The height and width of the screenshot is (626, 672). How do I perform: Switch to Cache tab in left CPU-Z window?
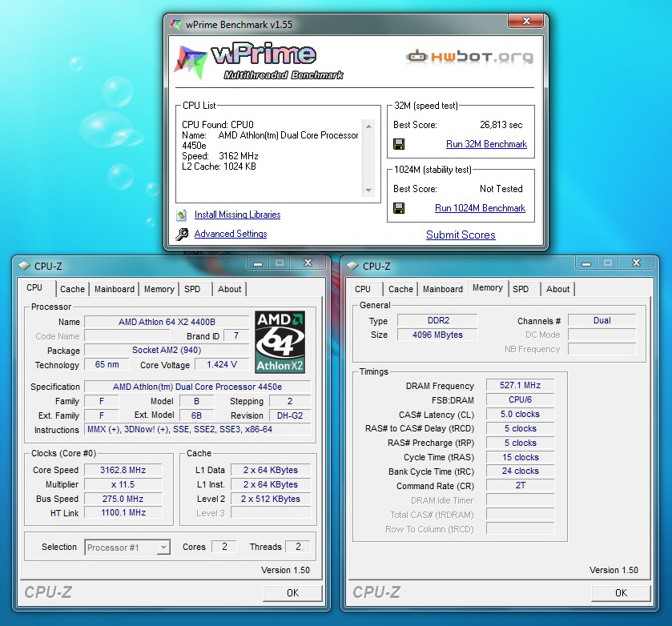(72, 289)
